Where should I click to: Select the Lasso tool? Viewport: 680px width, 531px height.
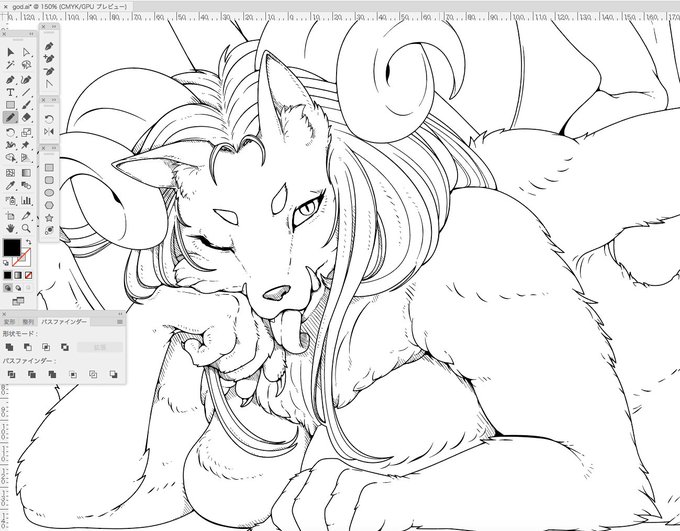pyautogui.click(x=26, y=65)
